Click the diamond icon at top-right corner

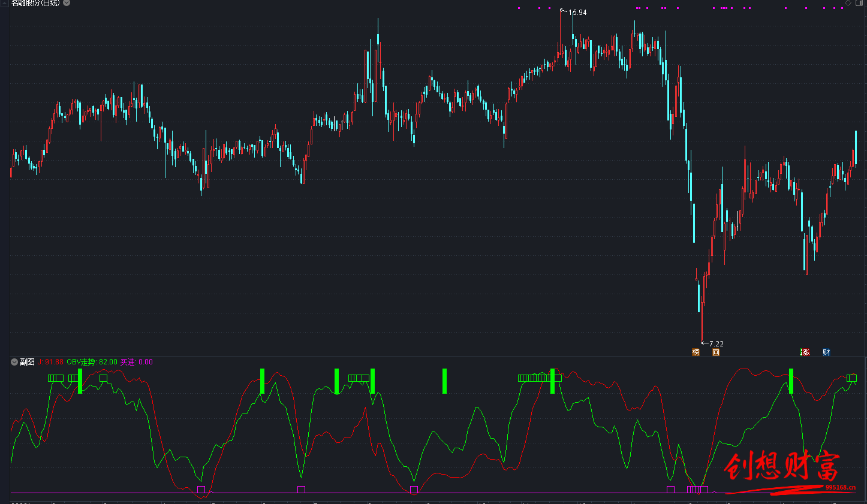point(848,3)
